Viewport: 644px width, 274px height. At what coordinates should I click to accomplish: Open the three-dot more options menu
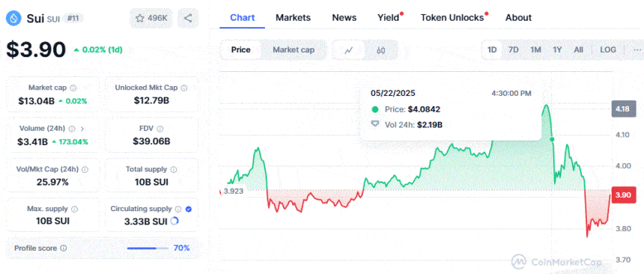pos(637,50)
